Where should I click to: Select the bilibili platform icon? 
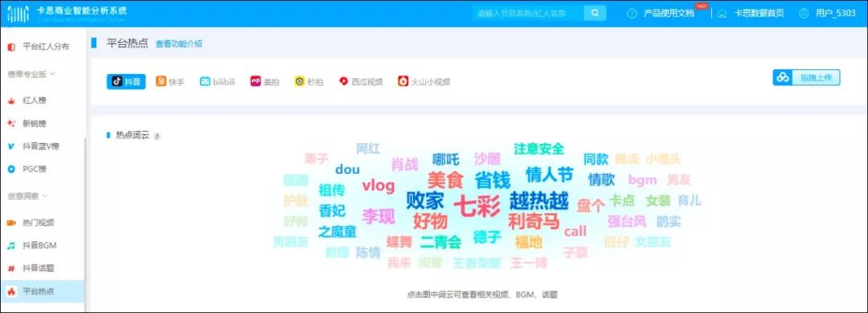click(205, 81)
